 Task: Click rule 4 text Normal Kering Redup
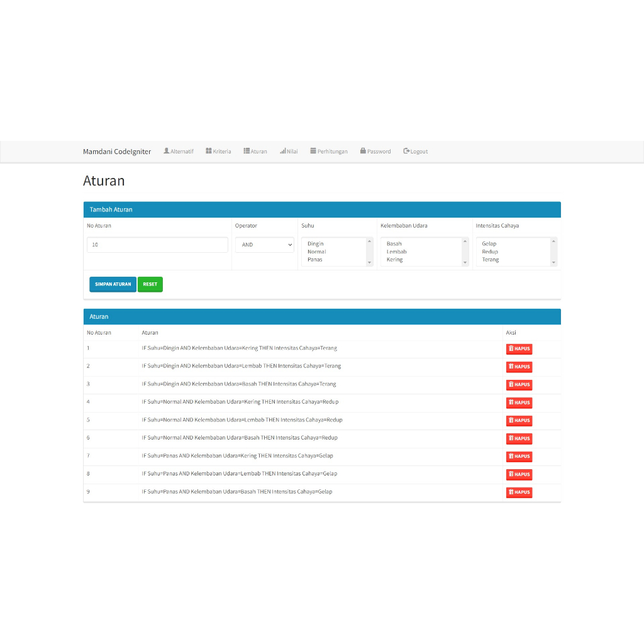(240, 402)
